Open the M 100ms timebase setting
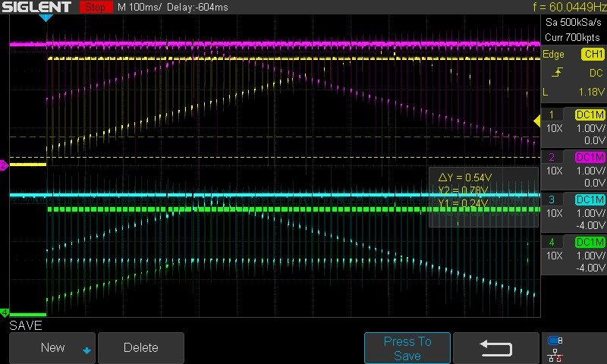Screen dimensions: 607x364 pos(142,7)
